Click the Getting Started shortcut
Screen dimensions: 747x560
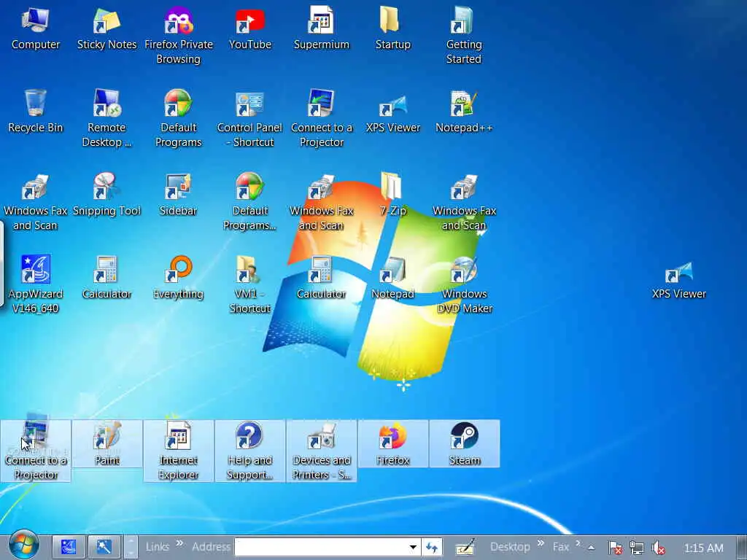pos(464,36)
